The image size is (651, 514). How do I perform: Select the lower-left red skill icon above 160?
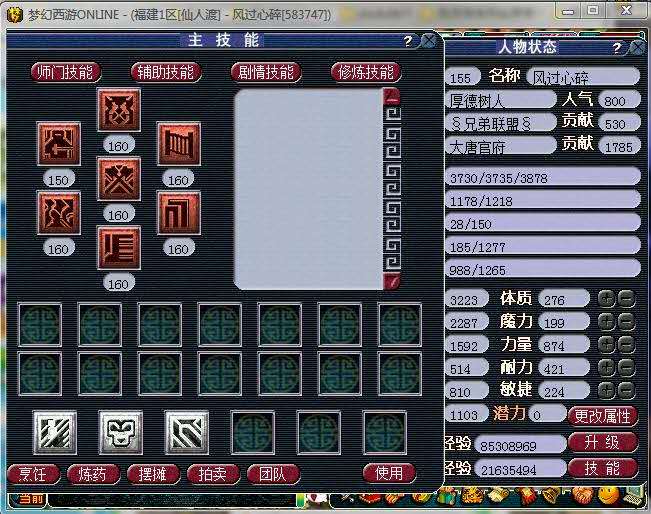tap(59, 213)
